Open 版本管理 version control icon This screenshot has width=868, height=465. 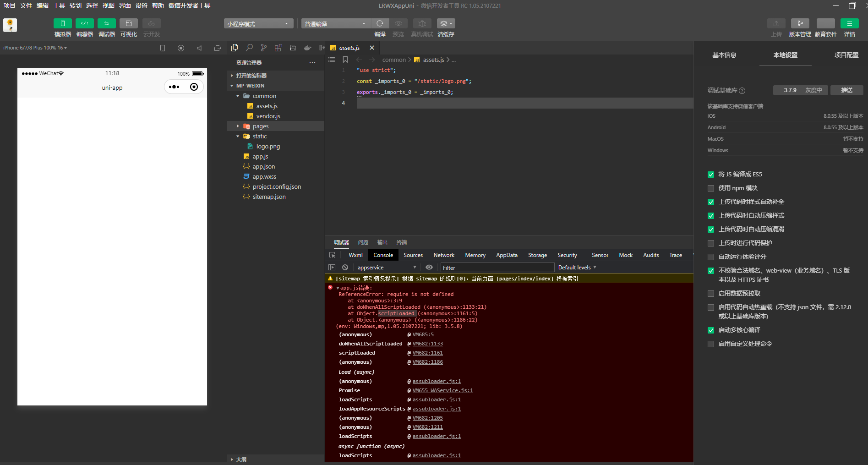(x=800, y=23)
